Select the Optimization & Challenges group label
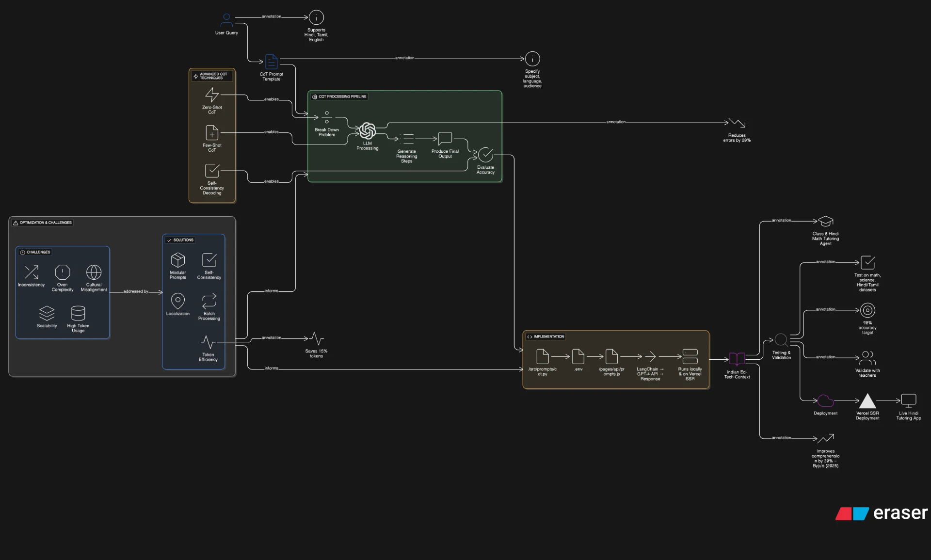Viewport: 931px width, 560px height. point(42,223)
